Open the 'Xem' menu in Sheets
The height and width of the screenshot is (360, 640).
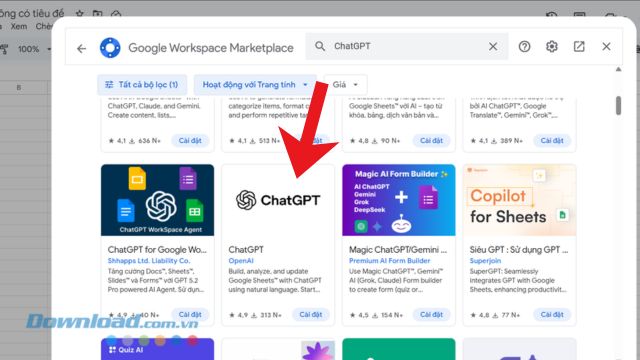(19, 27)
